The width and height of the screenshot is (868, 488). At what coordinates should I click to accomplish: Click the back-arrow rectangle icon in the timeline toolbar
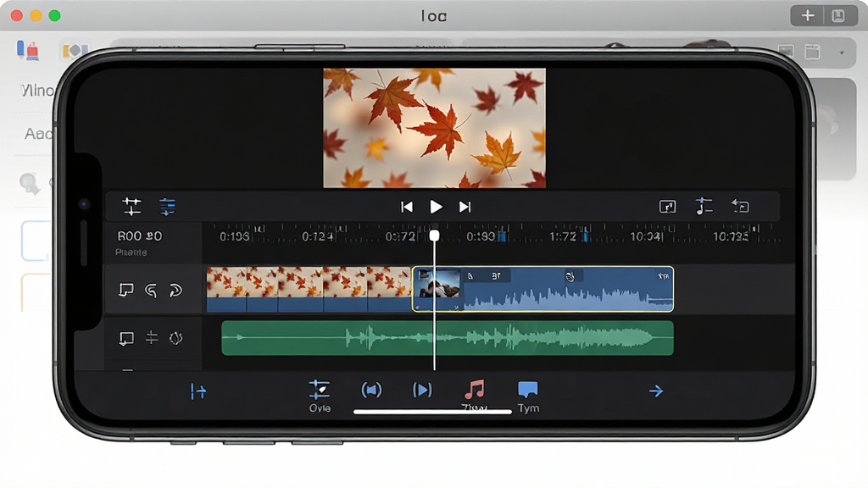(x=740, y=207)
